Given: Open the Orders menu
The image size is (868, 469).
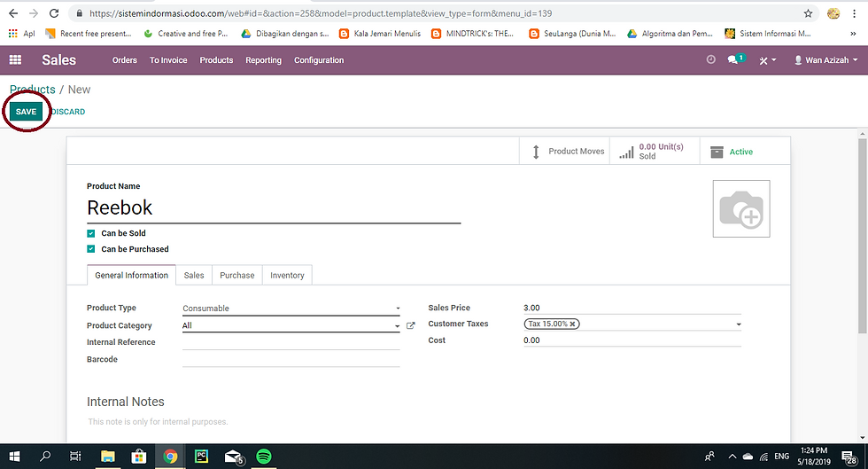Looking at the screenshot, I should coord(125,60).
